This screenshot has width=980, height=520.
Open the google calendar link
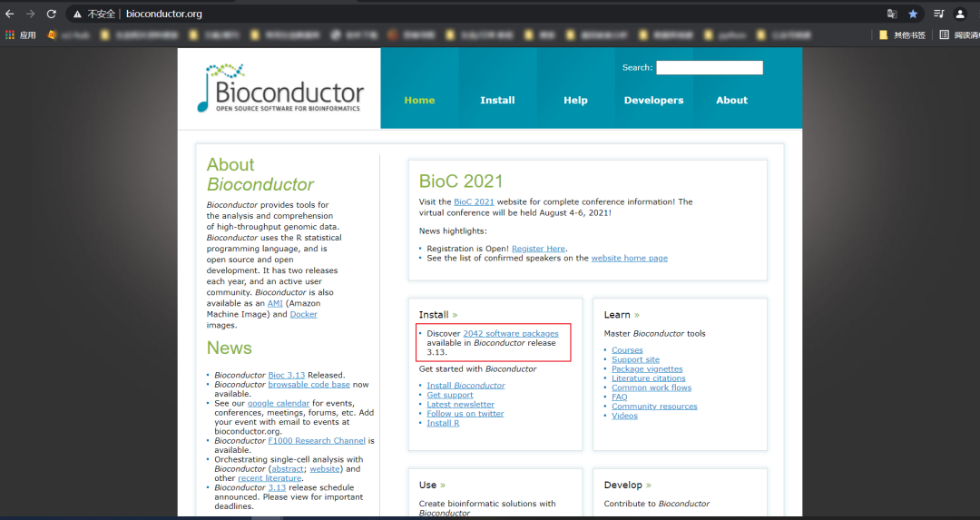point(279,403)
